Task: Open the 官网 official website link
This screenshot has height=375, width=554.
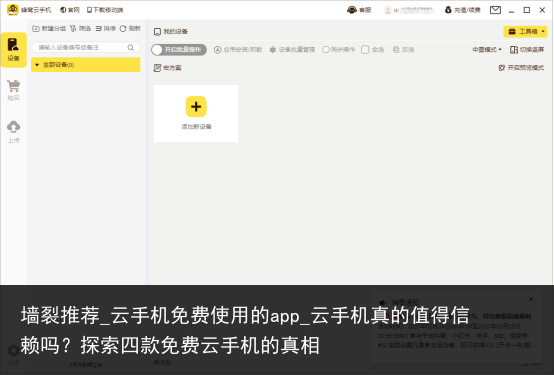Action: (x=70, y=10)
